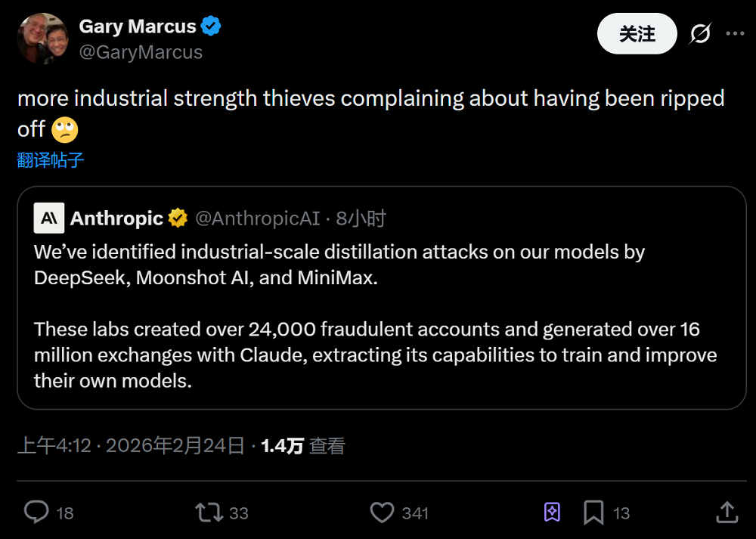The height and width of the screenshot is (539, 756).
Task: Click the Gary Marcus display name
Action: pos(137,26)
